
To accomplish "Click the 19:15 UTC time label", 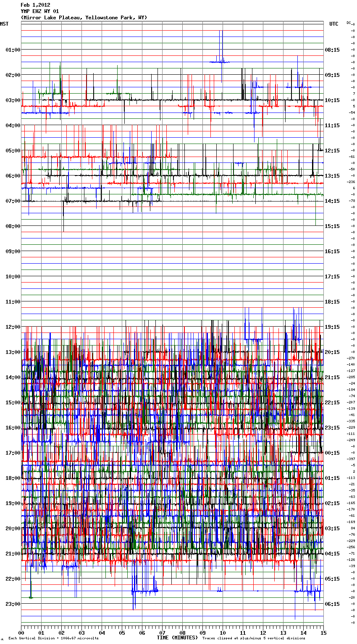I will point(332,327).
